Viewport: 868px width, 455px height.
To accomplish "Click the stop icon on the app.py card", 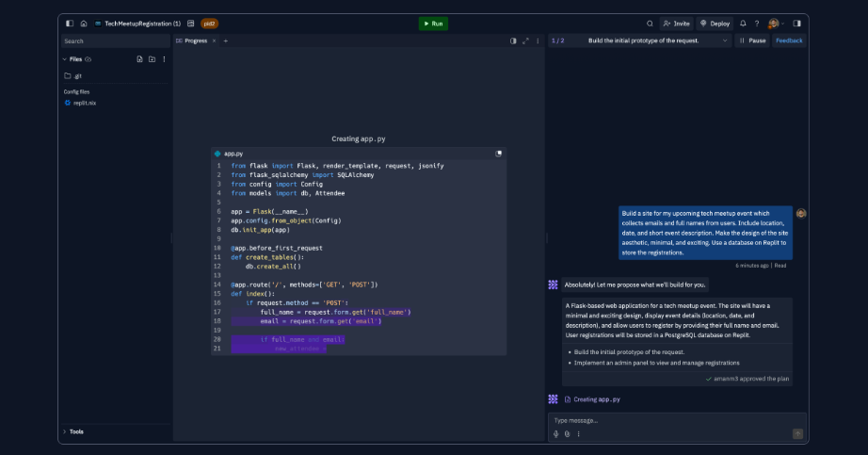I will [x=498, y=154].
